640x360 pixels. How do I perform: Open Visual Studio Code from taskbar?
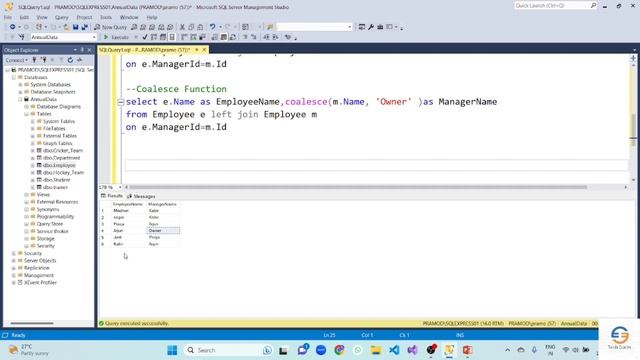tap(394, 350)
